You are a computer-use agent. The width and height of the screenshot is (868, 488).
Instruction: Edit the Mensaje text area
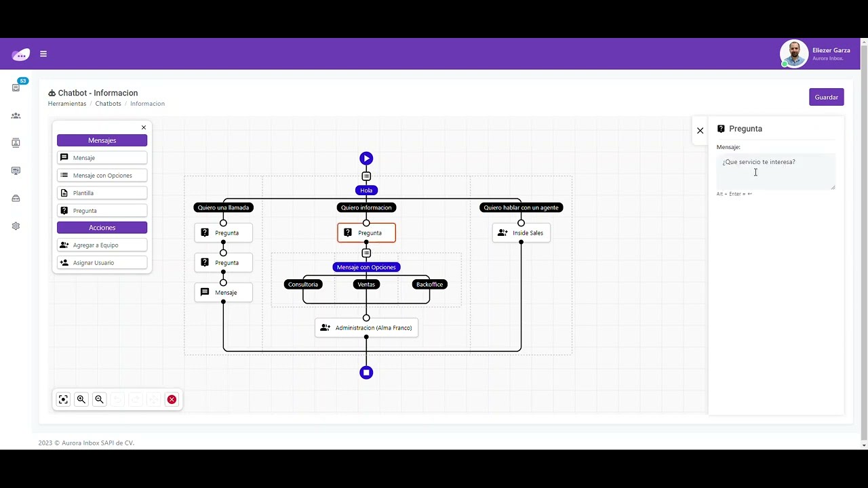[776, 171]
